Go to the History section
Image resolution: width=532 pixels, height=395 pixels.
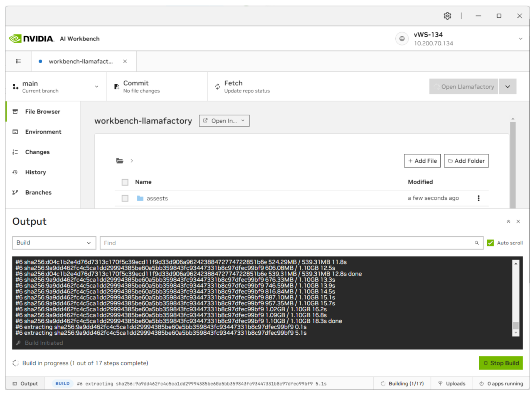(x=35, y=172)
